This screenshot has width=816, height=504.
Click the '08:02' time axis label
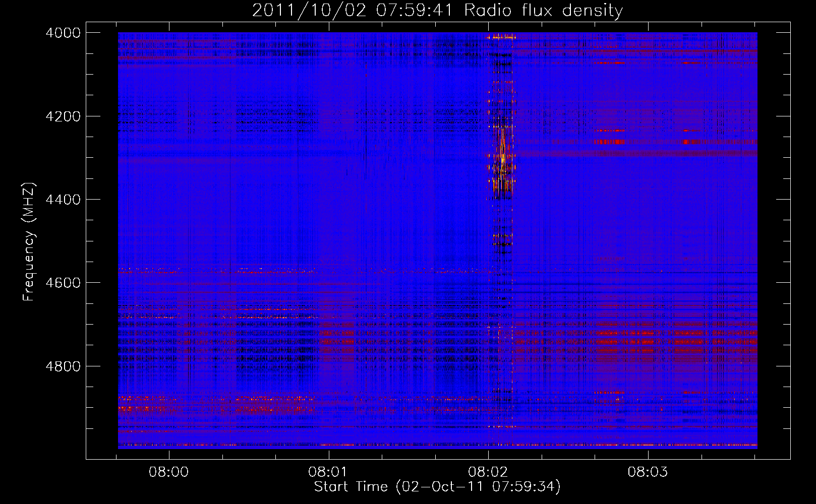[488, 472]
